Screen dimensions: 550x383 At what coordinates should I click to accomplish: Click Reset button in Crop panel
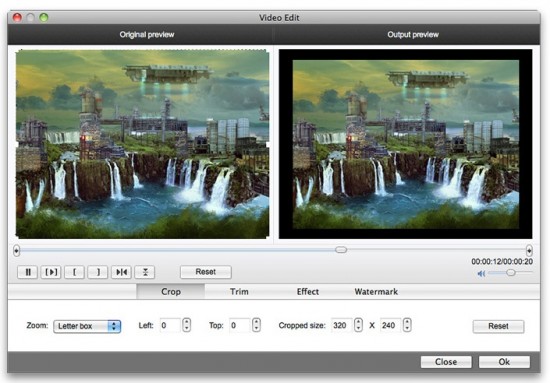coord(498,326)
